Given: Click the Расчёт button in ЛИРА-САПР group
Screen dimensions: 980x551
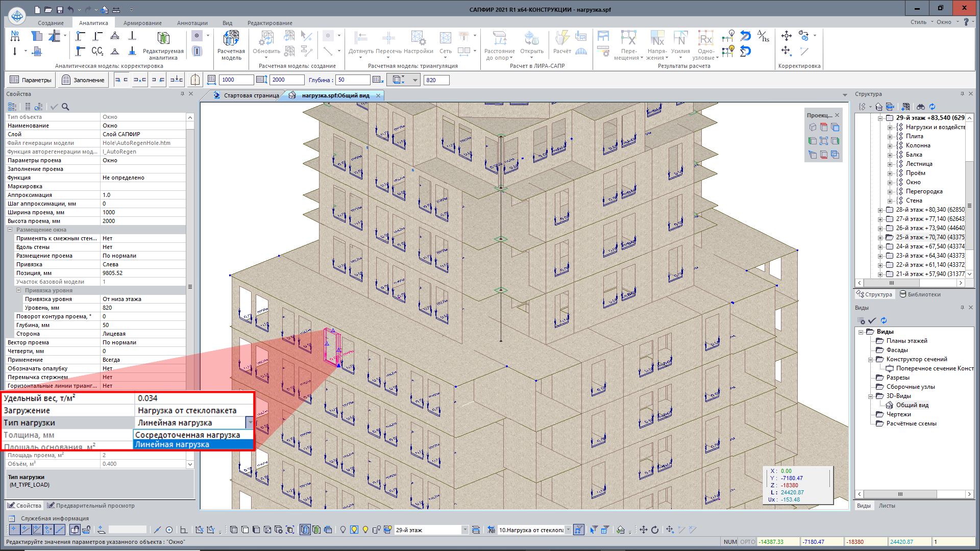Looking at the screenshot, I should click(562, 39).
